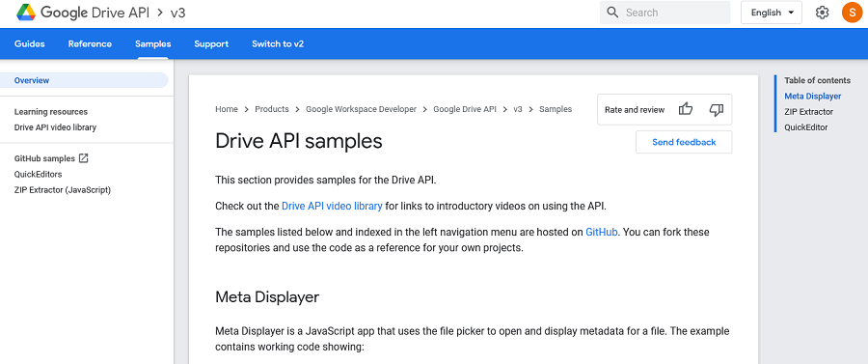868x364 pixels.
Task: Select Switch to v2 in navigation
Action: pyautogui.click(x=278, y=43)
